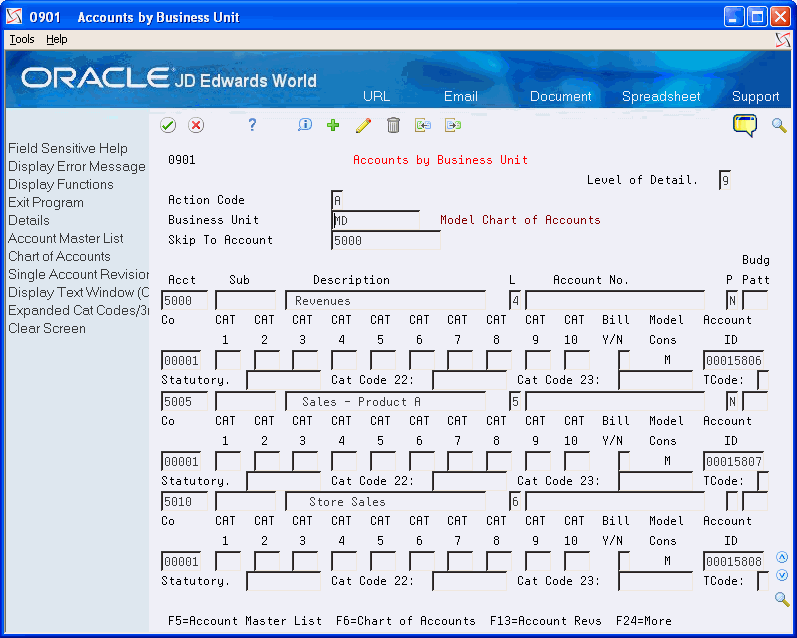
Task: Click the red X cancel icon
Action: tap(196, 125)
